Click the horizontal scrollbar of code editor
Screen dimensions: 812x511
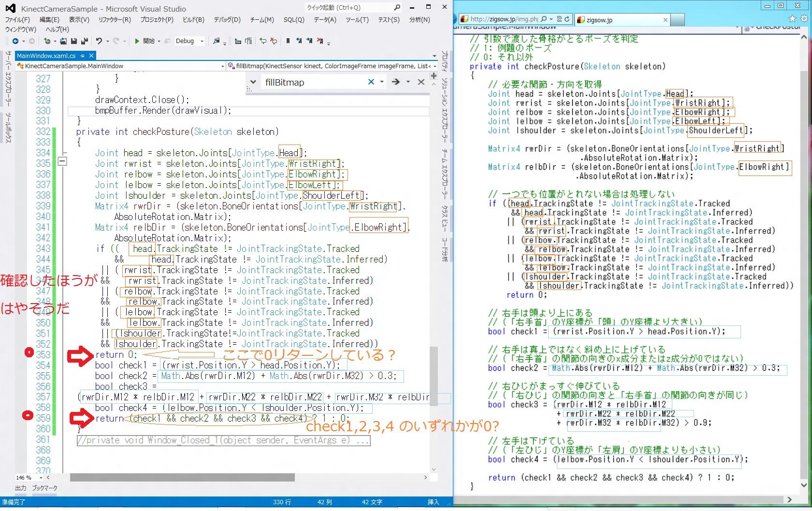click(x=182, y=478)
